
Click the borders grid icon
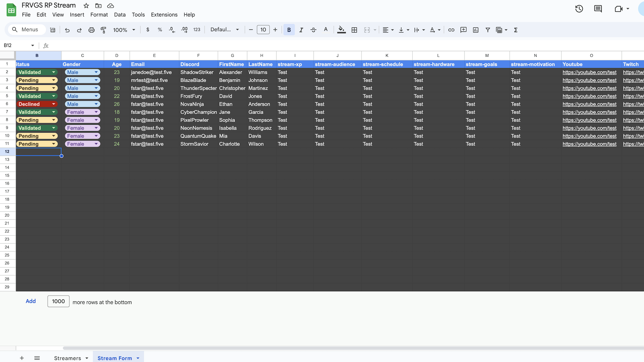(354, 30)
